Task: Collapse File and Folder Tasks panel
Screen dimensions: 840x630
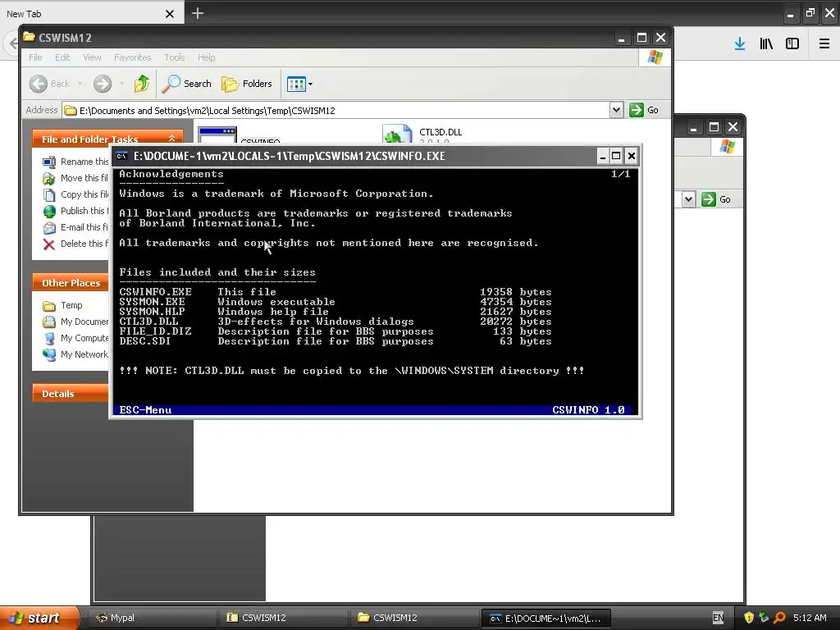Action: (172, 138)
